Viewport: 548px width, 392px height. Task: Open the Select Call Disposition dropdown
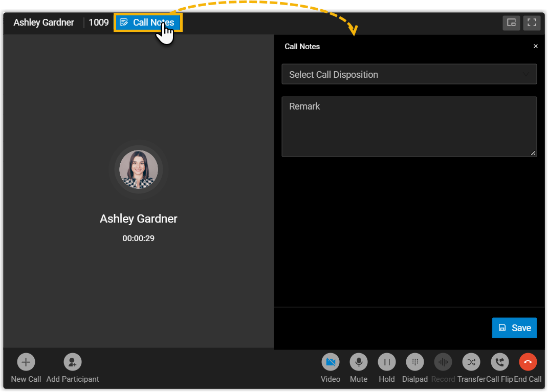(404, 74)
